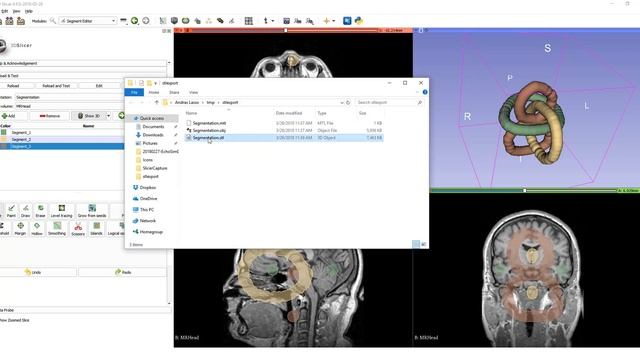Screen dimensions: 640x360
Task: Open the Help menu in Slicer
Action: (x=29, y=11)
